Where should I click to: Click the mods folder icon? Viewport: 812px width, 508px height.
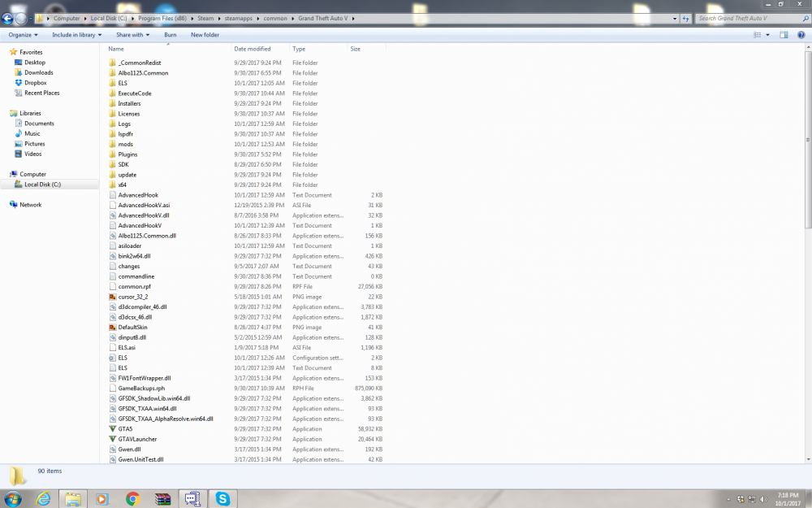[112, 144]
